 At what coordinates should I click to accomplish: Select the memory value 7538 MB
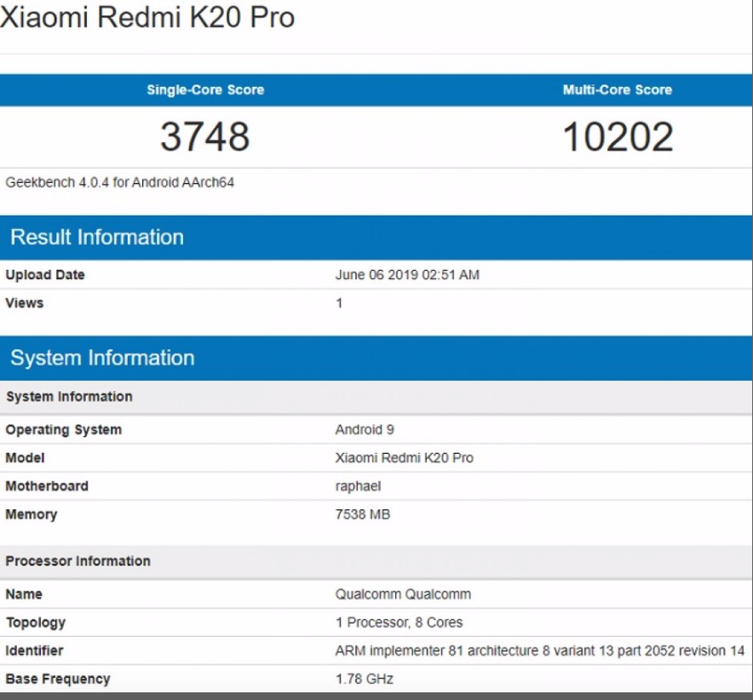click(x=363, y=514)
